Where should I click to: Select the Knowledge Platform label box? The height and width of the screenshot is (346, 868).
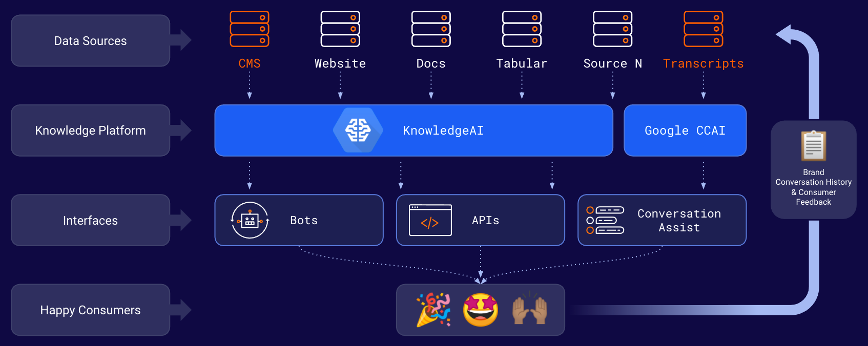click(x=91, y=131)
